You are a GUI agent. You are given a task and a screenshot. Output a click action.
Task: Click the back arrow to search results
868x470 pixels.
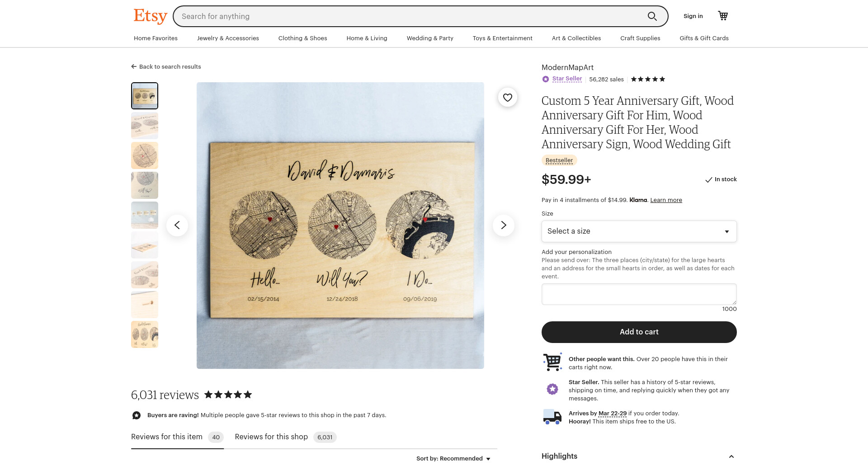pos(134,66)
